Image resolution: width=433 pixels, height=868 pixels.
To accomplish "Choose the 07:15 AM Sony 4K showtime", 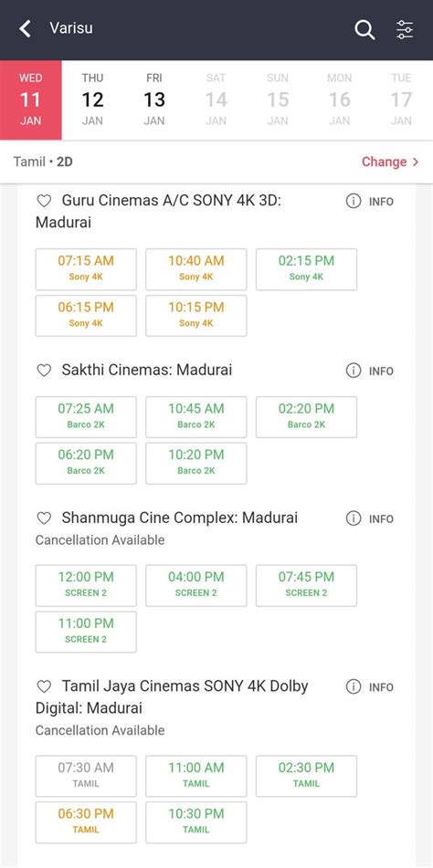I will pos(86,269).
